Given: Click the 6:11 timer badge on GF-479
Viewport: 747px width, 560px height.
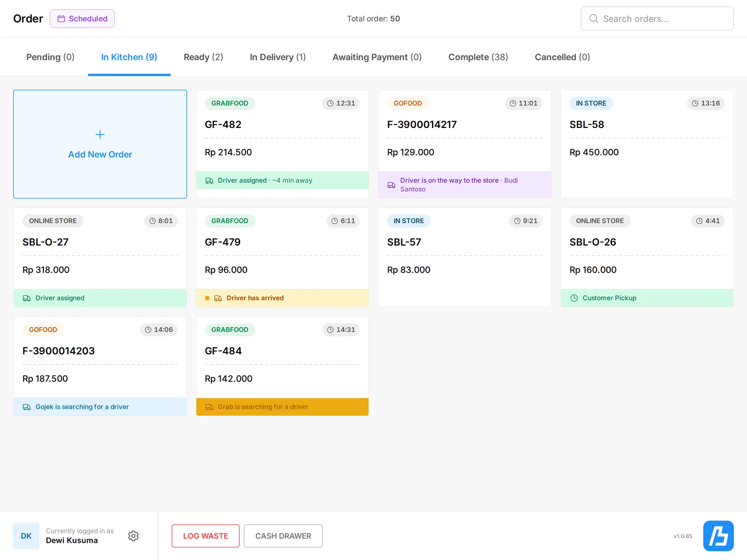Looking at the screenshot, I should [343, 221].
